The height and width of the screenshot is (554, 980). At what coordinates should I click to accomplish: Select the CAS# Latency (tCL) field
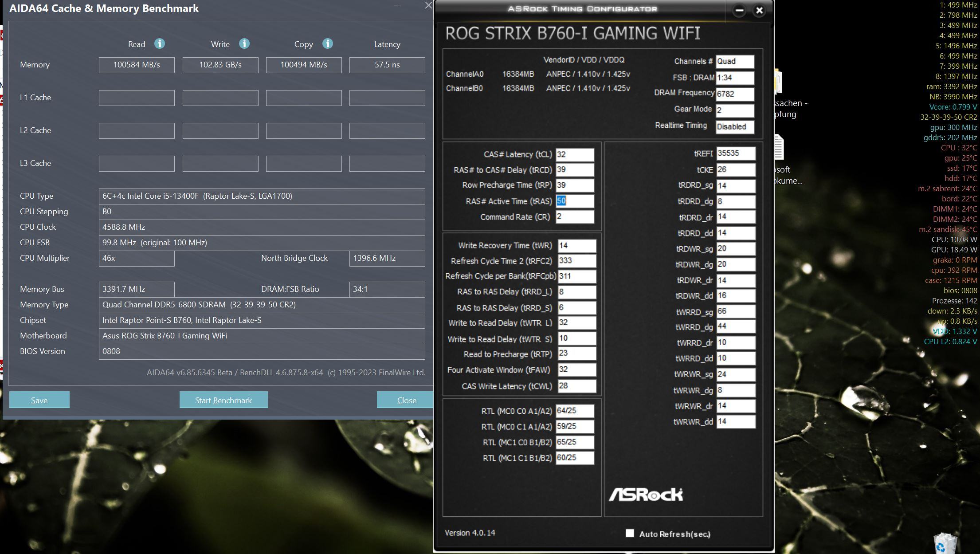[575, 154]
